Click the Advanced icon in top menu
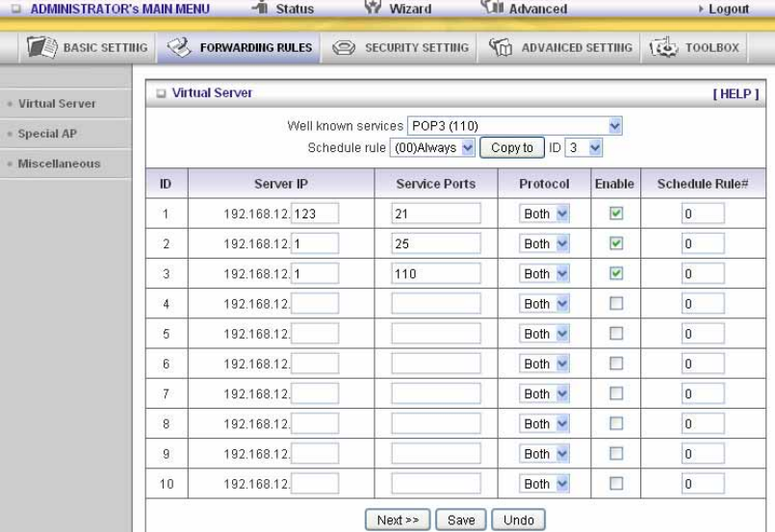The height and width of the screenshot is (532, 775). 492,7
